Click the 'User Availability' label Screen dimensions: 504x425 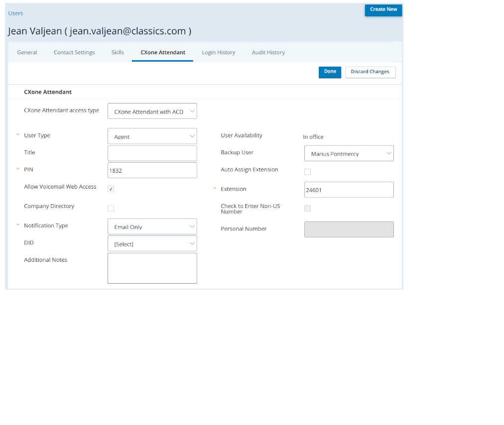click(x=242, y=135)
